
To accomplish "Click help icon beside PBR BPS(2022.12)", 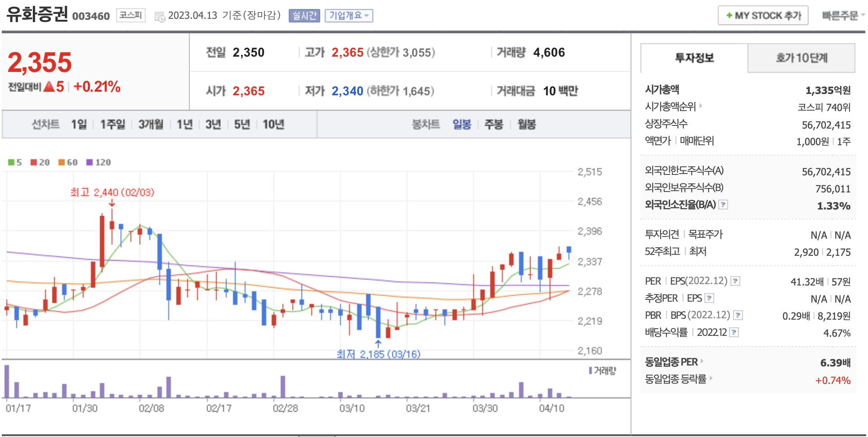I will pos(738,315).
